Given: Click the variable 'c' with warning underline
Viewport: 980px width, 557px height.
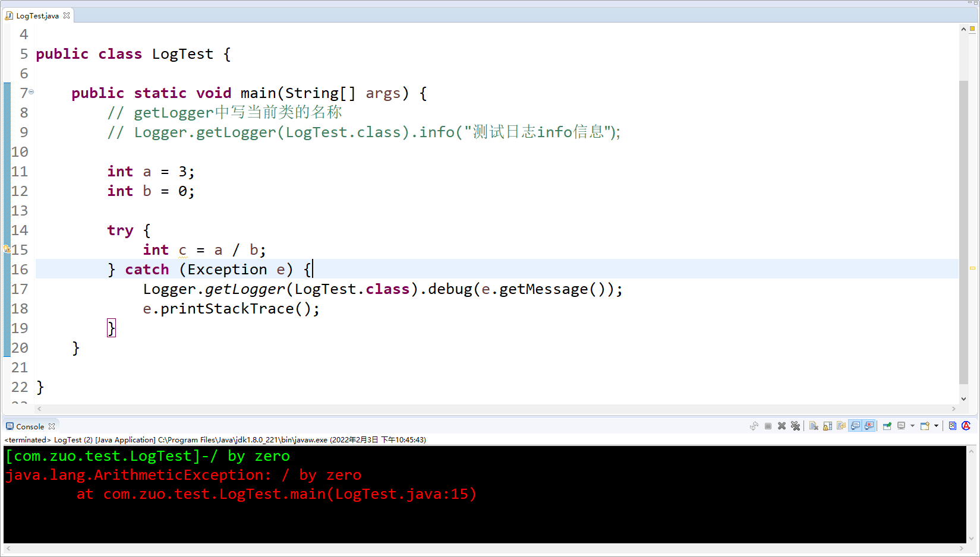Looking at the screenshot, I should pyautogui.click(x=182, y=250).
